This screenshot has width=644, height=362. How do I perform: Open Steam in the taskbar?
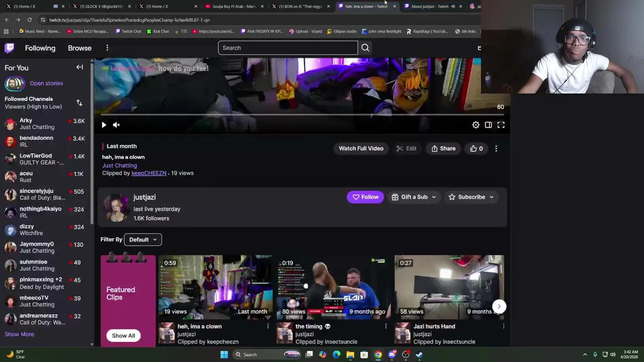click(419, 354)
